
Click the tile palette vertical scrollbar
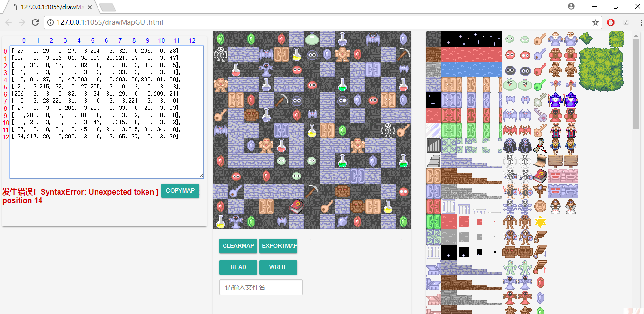tap(636, 86)
